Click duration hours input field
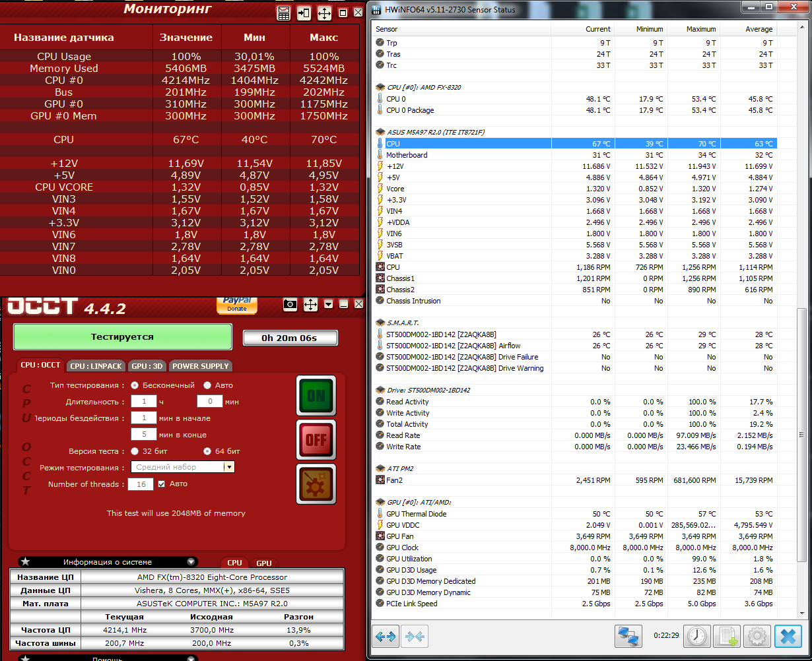 pos(143,401)
